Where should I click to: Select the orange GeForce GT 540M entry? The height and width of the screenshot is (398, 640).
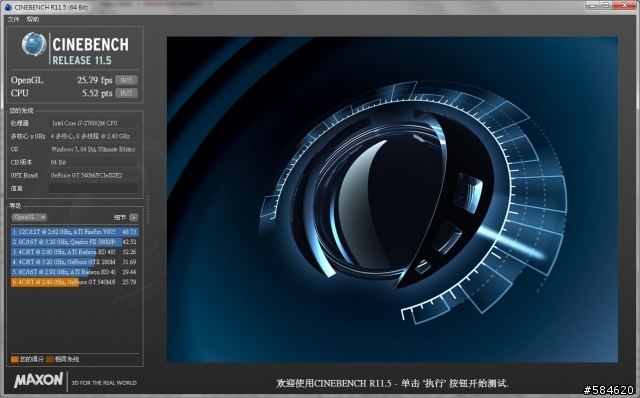(75, 282)
